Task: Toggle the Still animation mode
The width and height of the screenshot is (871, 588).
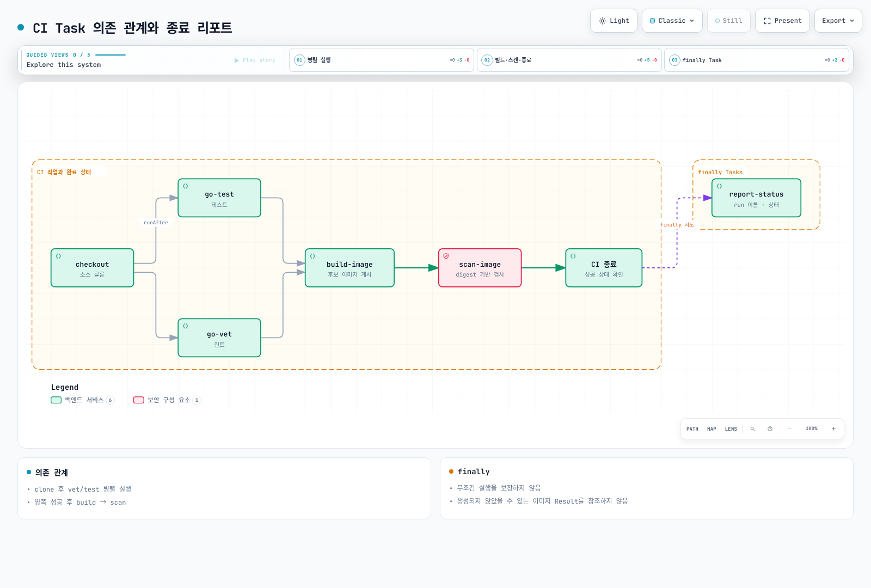Action: [729, 21]
